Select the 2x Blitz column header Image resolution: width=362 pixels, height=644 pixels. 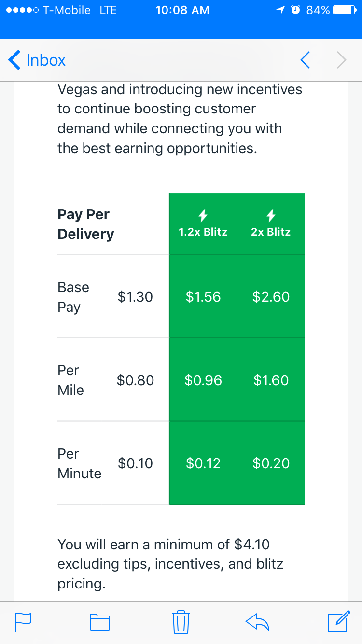pyautogui.click(x=271, y=232)
